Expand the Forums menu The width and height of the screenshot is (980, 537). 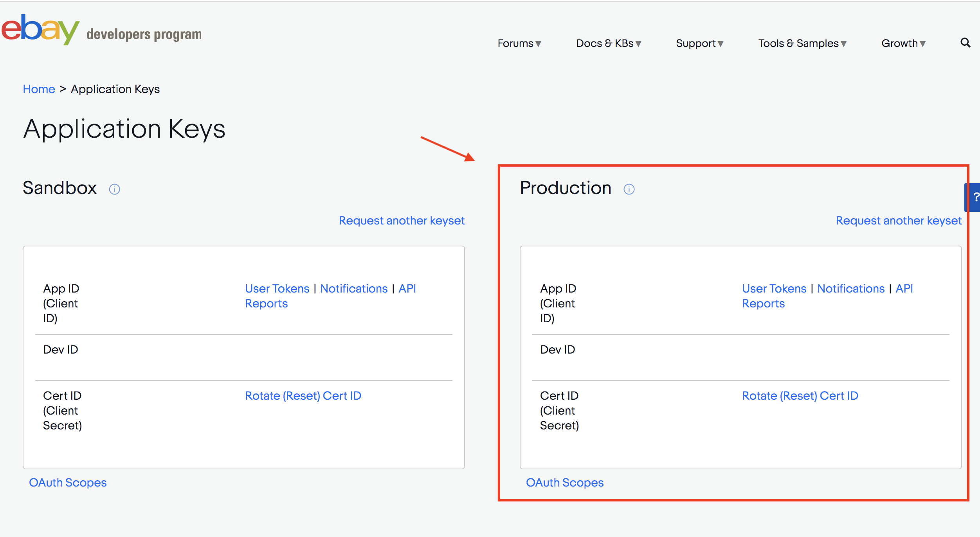519,43
